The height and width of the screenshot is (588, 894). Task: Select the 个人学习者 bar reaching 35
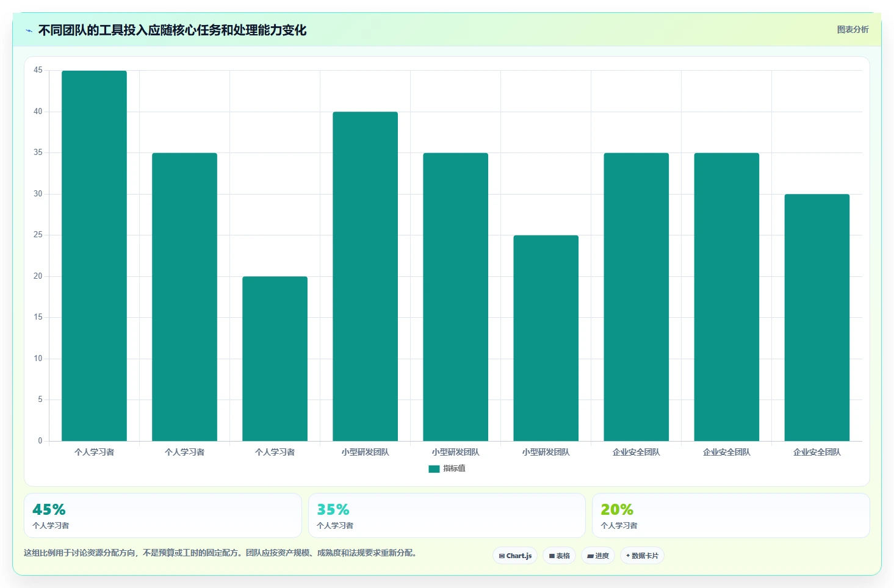click(x=184, y=297)
